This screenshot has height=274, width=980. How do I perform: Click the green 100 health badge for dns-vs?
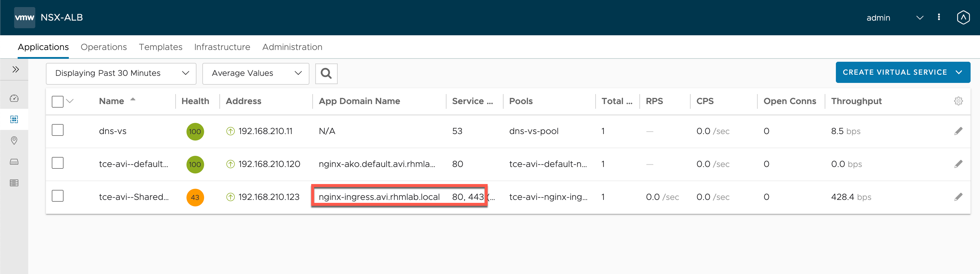coord(195,131)
